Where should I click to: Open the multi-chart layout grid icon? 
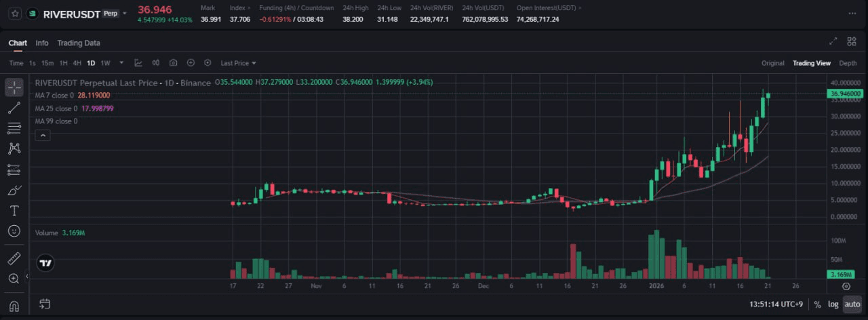click(x=852, y=41)
